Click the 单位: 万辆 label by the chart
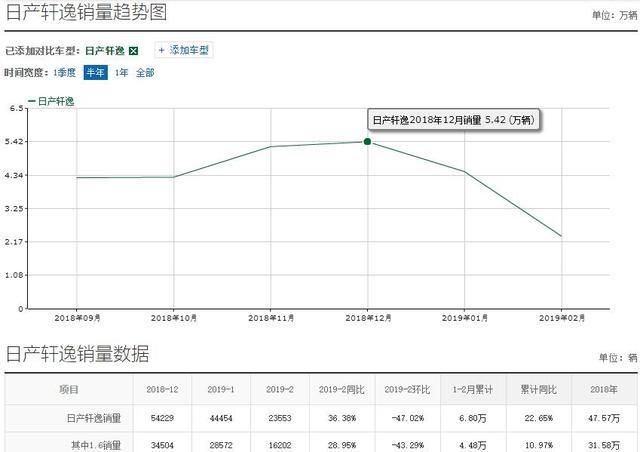Image resolution: width=640 pixels, height=452 pixels. 615,15
